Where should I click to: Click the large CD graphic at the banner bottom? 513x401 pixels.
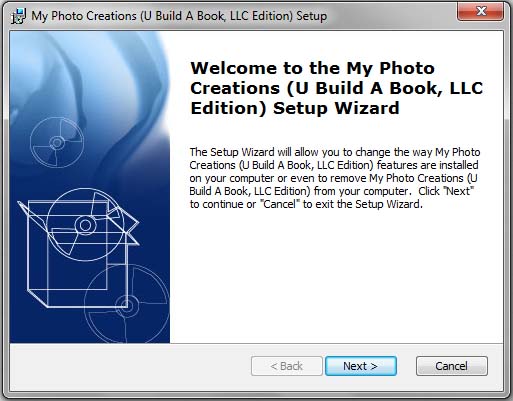127,304
